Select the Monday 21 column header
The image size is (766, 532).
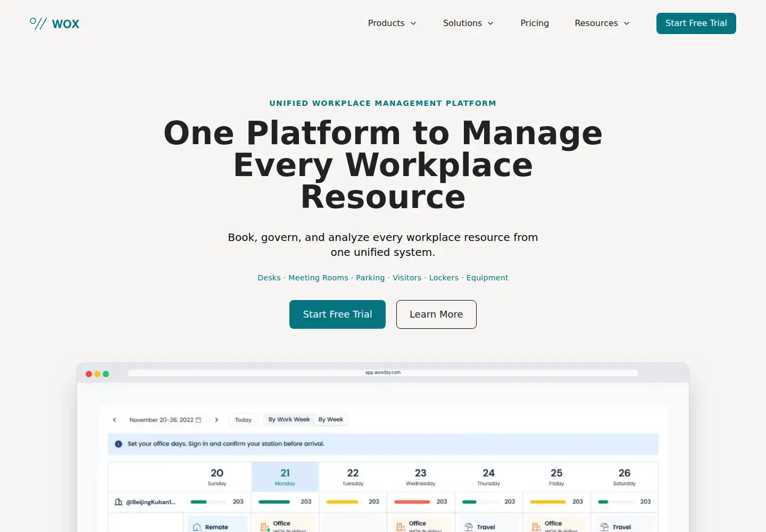285,477
